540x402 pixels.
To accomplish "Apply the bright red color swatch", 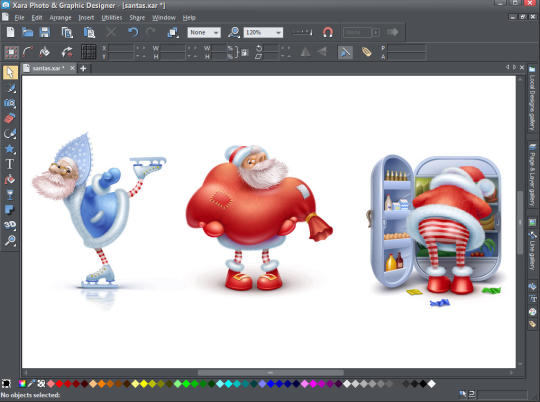I will click(x=60, y=384).
